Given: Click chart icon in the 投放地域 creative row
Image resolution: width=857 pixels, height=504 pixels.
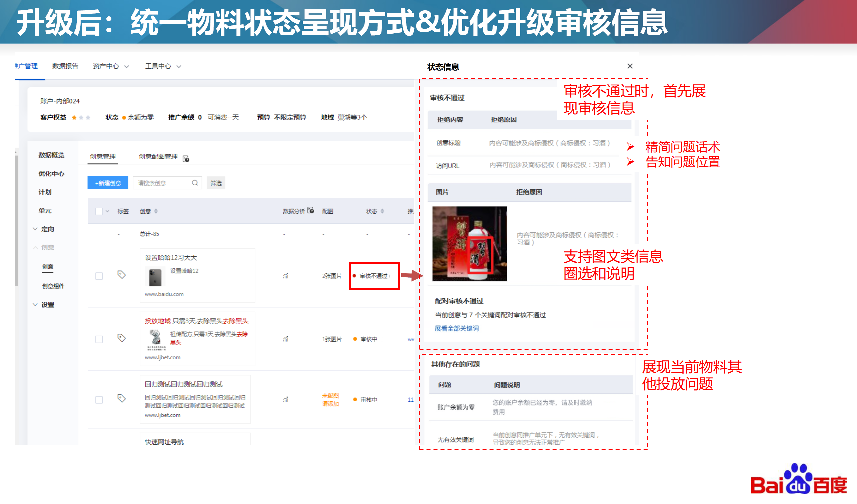Looking at the screenshot, I should point(286,339).
